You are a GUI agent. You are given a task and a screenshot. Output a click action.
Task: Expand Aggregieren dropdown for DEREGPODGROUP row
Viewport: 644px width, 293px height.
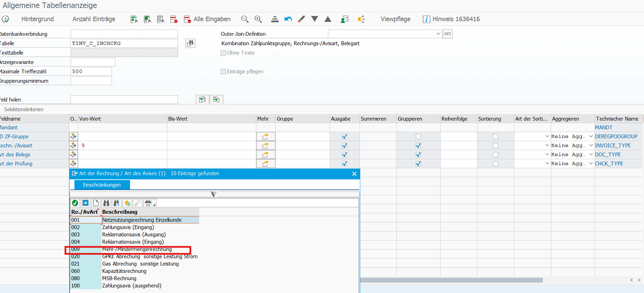tap(591, 137)
